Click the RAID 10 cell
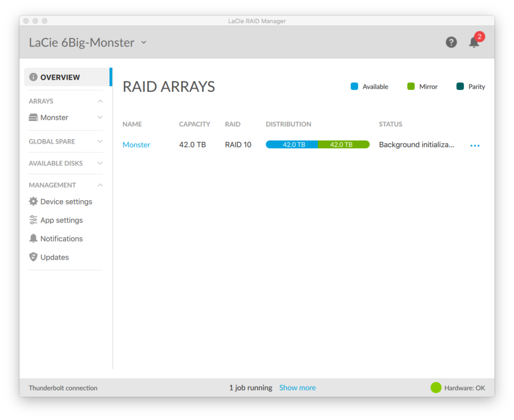 [x=238, y=145]
